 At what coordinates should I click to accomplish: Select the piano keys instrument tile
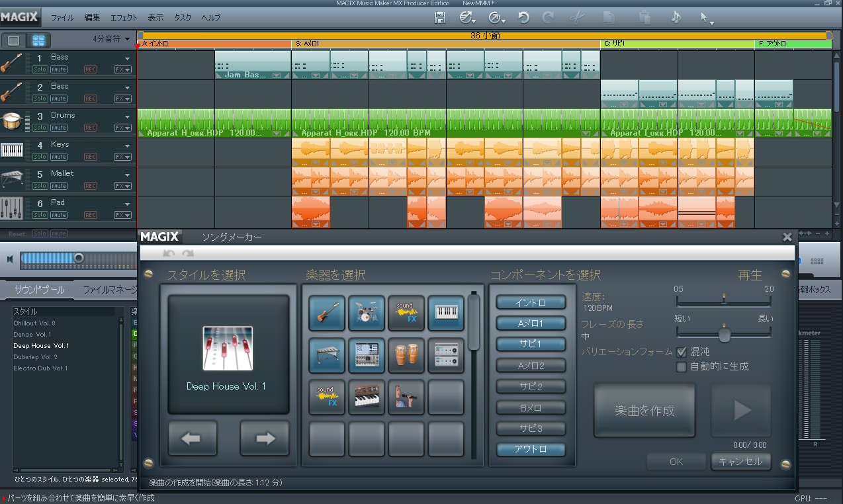446,313
